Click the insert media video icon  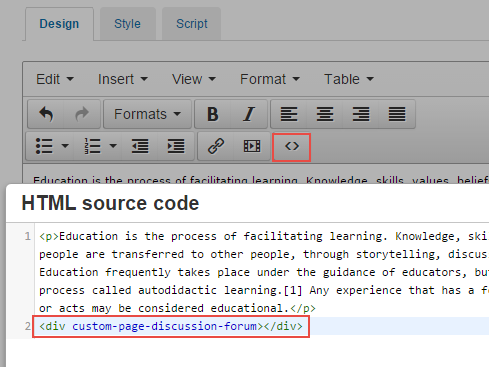tap(252, 146)
